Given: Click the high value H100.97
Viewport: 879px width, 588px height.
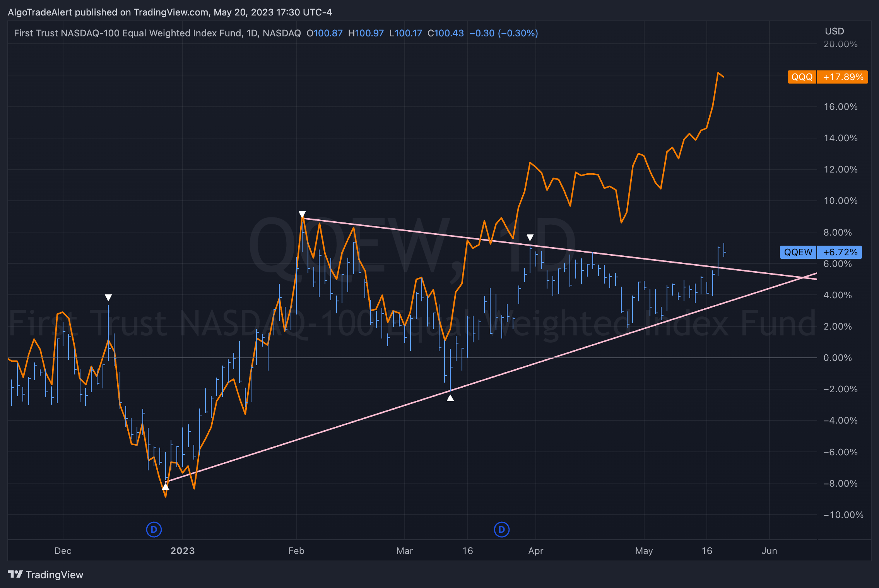Looking at the screenshot, I should point(366,33).
